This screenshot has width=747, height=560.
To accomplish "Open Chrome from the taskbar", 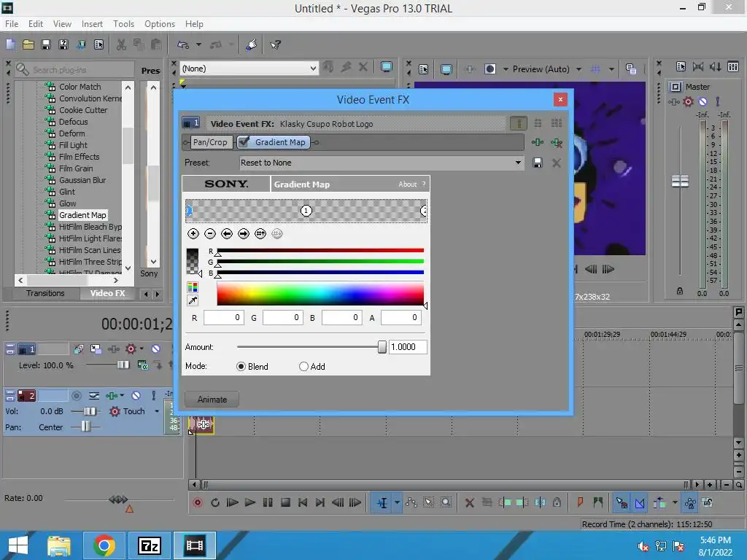I will coord(104,545).
